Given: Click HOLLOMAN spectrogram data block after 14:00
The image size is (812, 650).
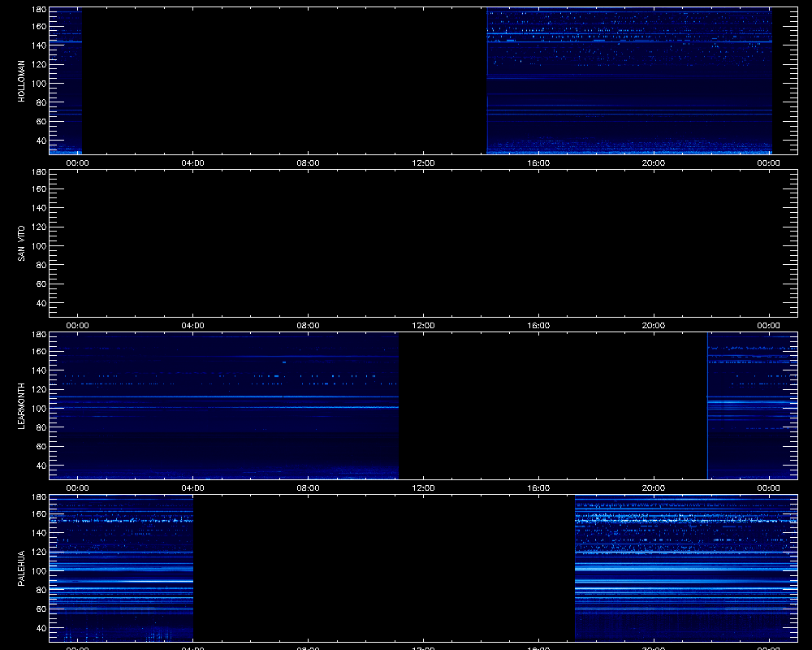Looking at the screenshot, I should click(x=629, y=81).
